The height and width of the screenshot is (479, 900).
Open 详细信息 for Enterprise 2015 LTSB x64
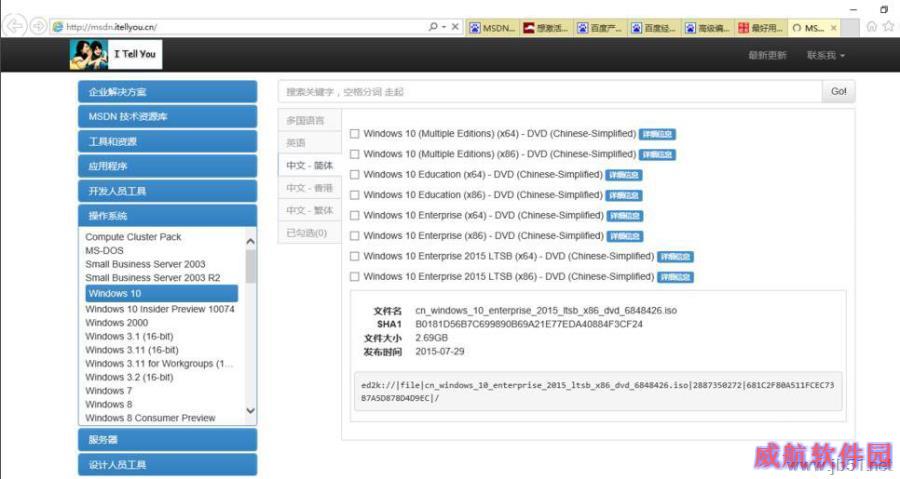pyautogui.click(x=676, y=257)
